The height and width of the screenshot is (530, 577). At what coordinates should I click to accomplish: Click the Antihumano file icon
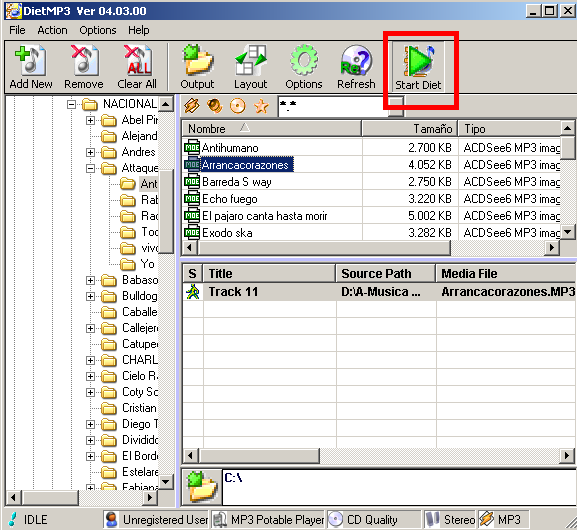point(192,148)
